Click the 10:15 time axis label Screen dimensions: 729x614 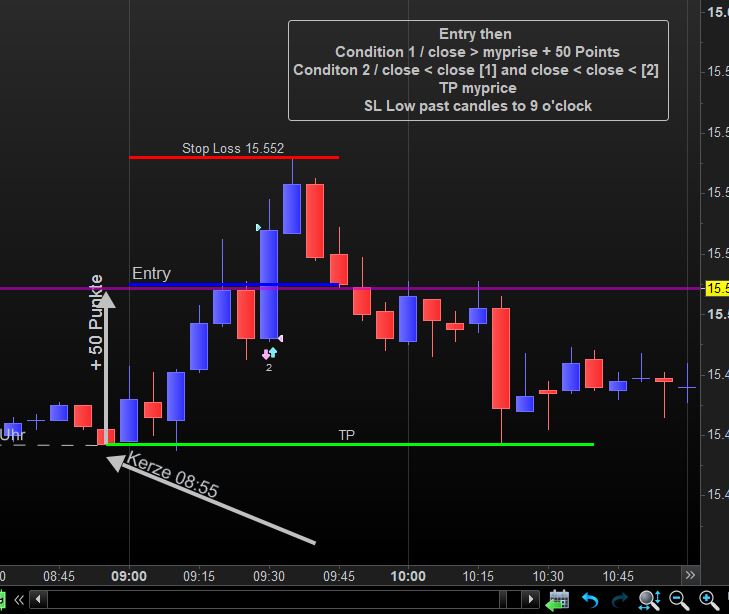coord(478,576)
